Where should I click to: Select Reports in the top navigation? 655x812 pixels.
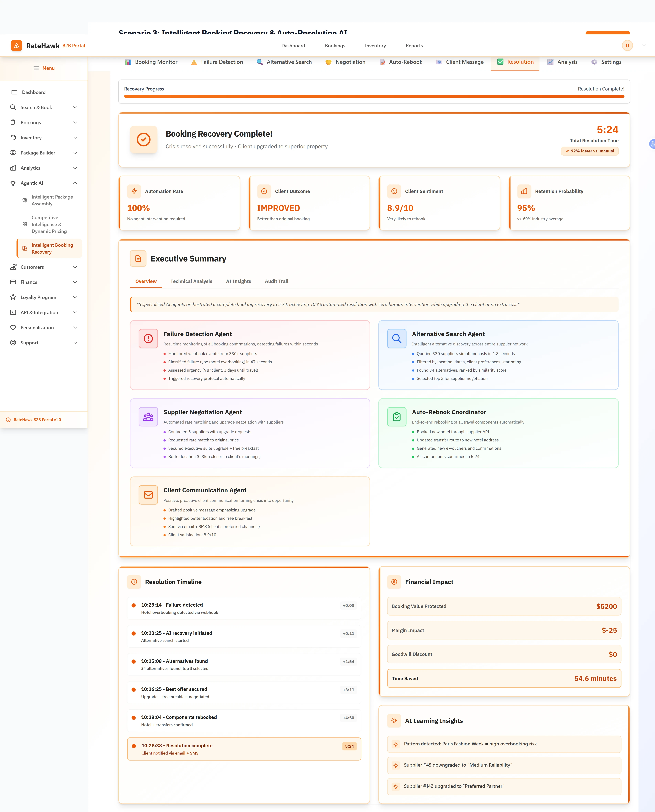[x=414, y=46]
